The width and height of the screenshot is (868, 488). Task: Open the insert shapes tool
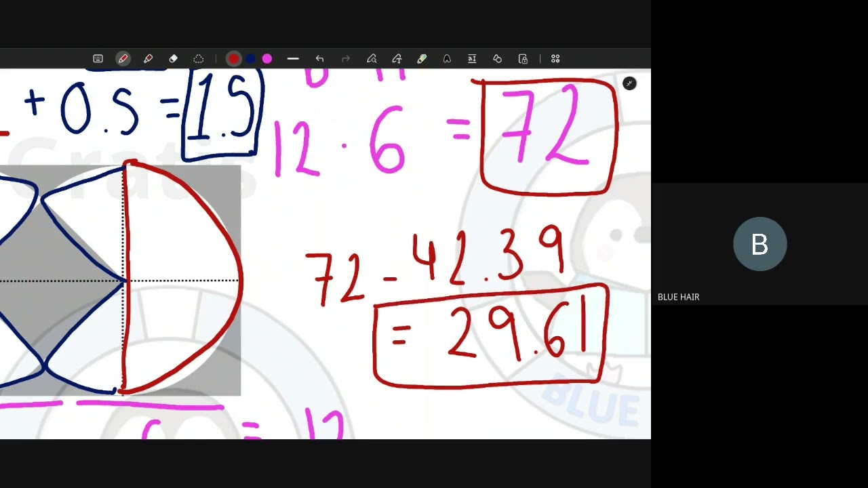[497, 59]
